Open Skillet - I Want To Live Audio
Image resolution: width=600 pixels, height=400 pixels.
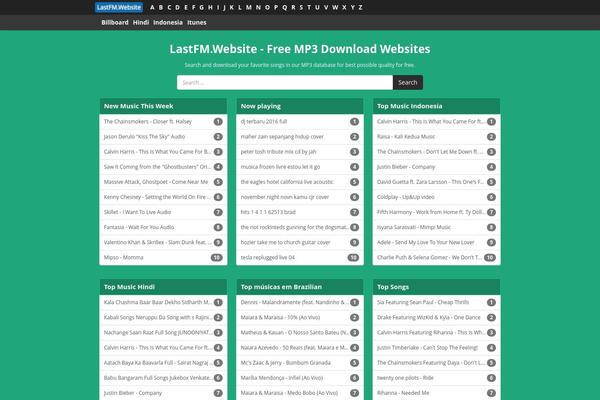[137, 212]
